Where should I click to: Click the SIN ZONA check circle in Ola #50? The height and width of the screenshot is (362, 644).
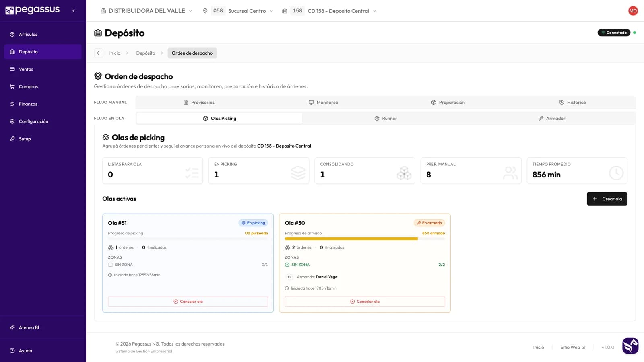(x=287, y=265)
